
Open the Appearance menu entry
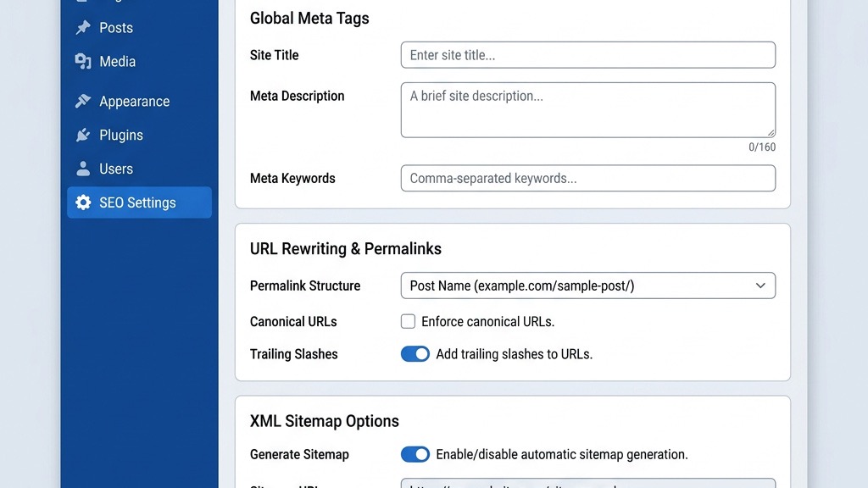[132, 101]
